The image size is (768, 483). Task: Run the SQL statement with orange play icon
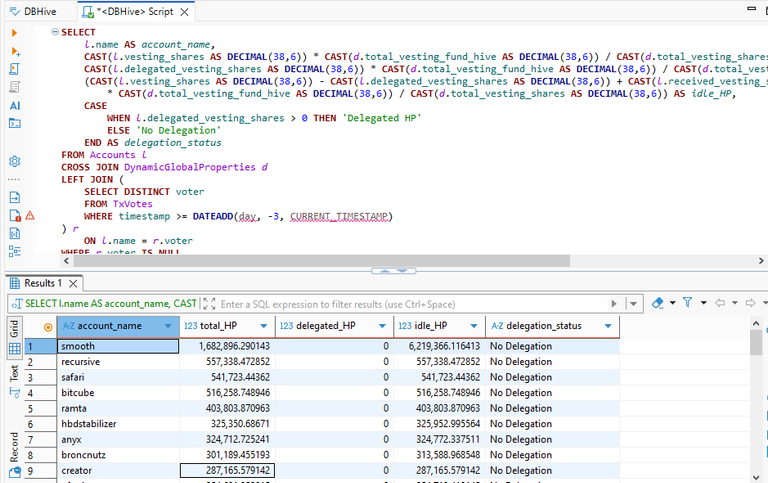[x=14, y=33]
